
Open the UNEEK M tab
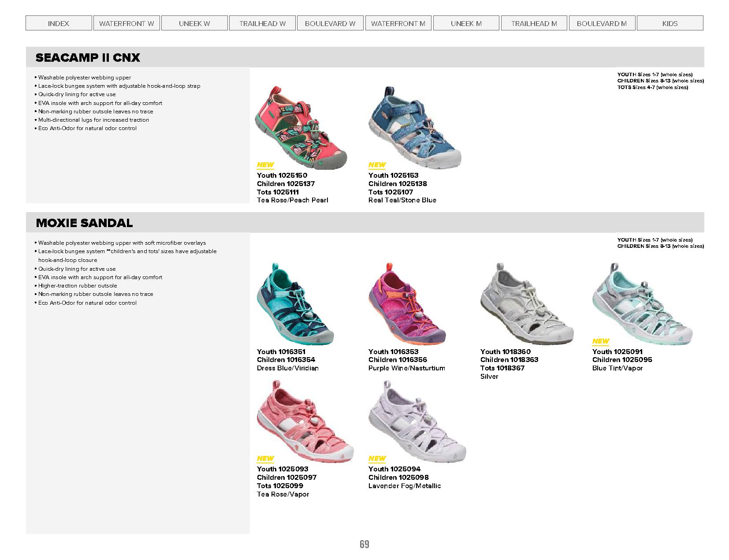pos(466,23)
